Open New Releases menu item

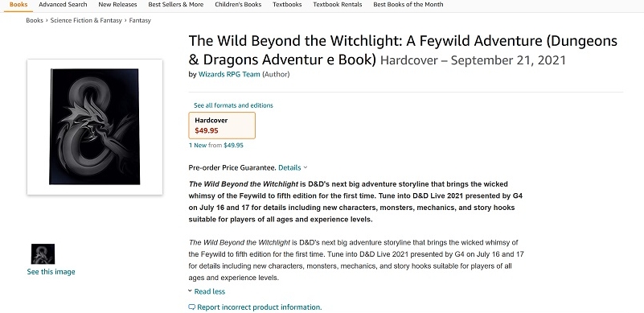point(117,5)
